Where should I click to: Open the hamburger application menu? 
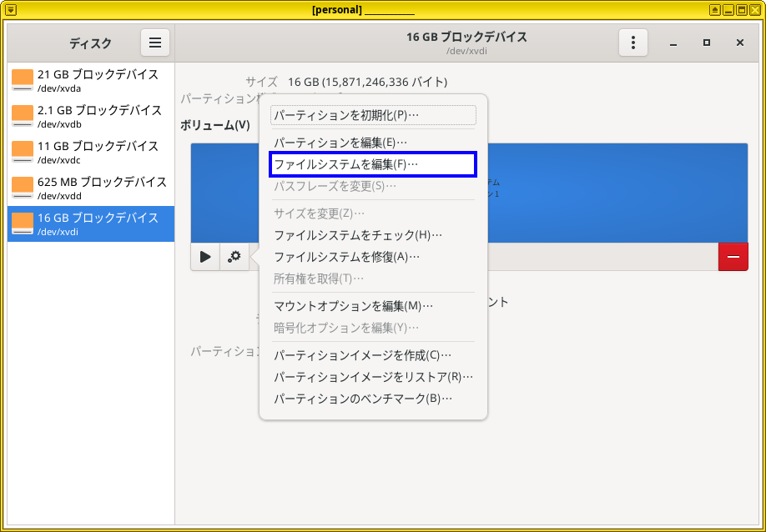click(x=154, y=42)
